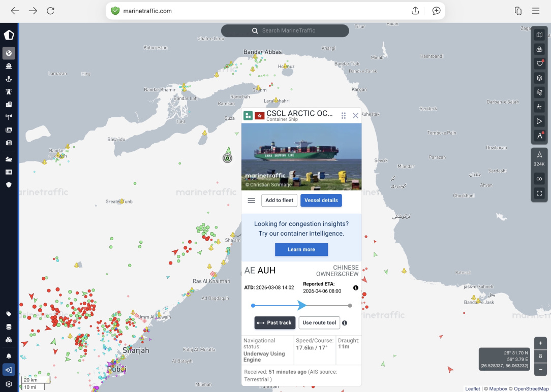The image size is (551, 392).
Task: Open the database stack icon in sidebar
Action: 9,326
